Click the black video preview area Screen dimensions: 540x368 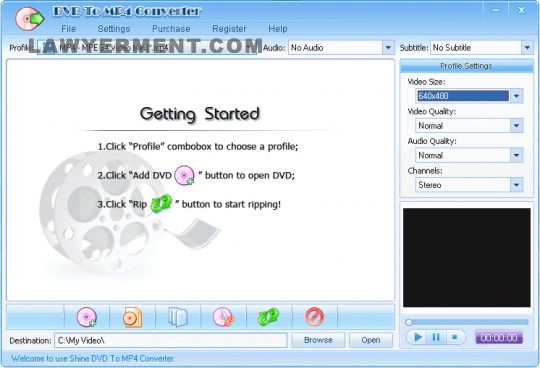point(467,257)
